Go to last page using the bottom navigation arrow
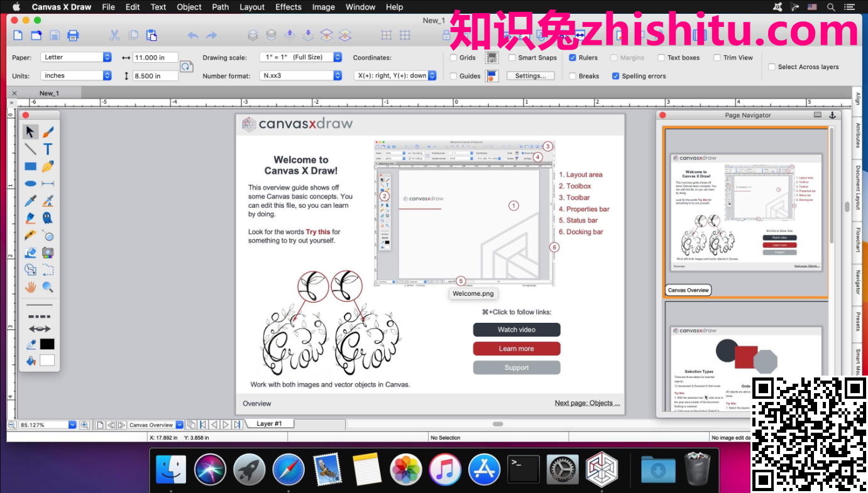This screenshot has width=868, height=493. (x=237, y=425)
